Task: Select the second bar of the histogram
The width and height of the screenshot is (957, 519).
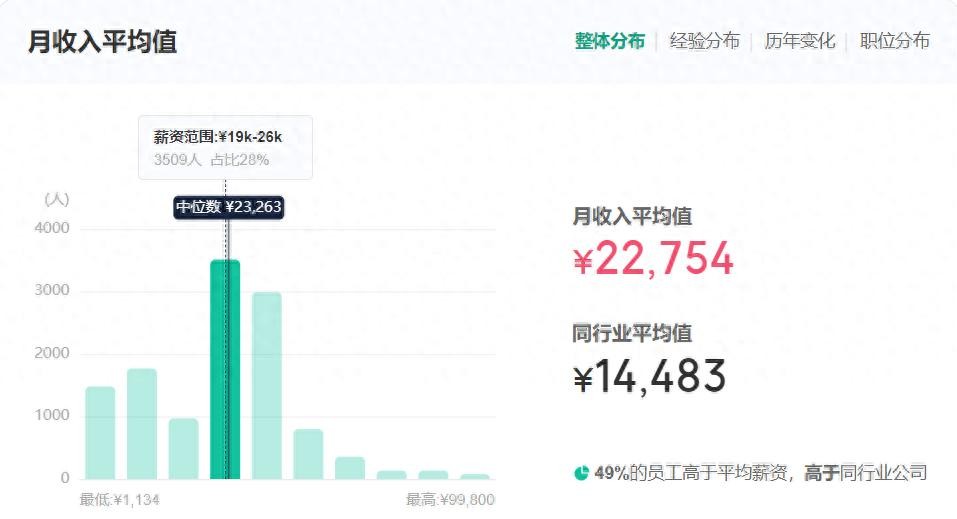Action: [x=142, y=423]
